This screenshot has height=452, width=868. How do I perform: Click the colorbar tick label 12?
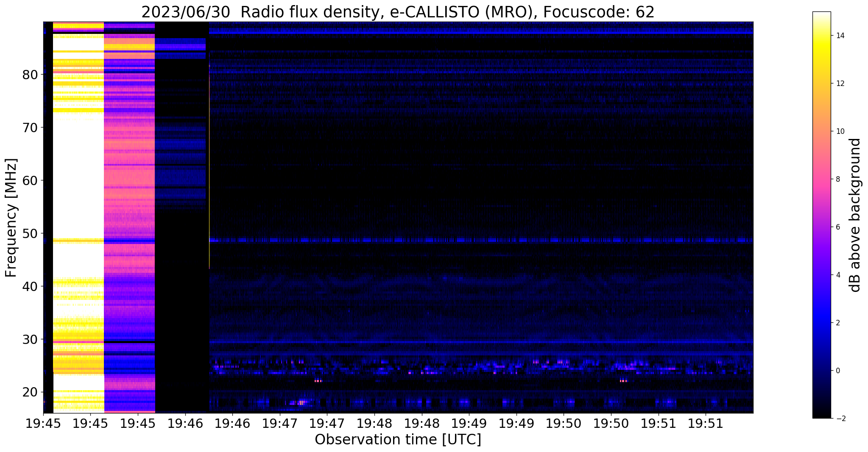pyautogui.click(x=839, y=83)
